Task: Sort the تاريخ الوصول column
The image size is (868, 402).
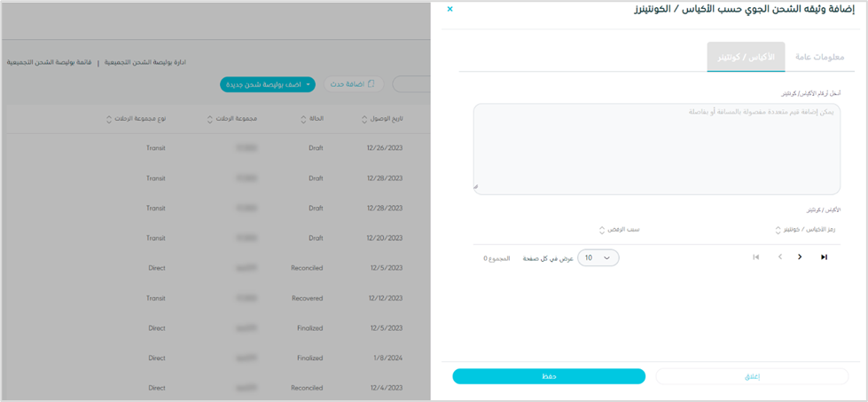Action: coord(364,119)
